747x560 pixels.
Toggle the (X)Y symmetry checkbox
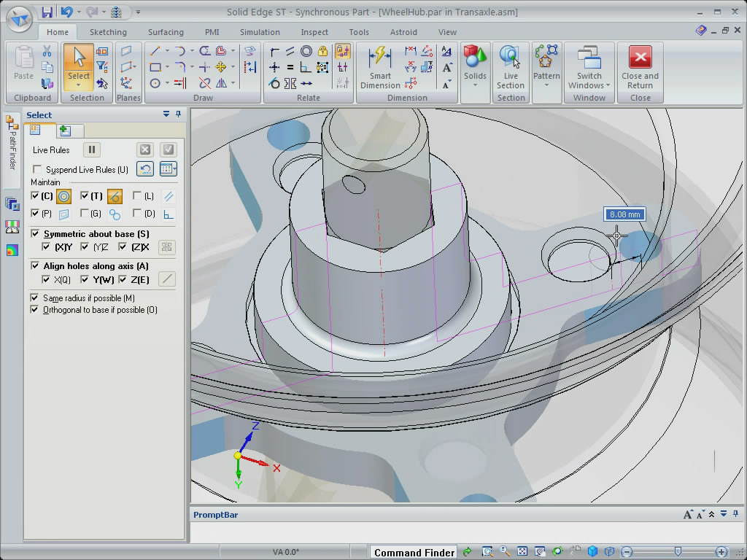click(46, 246)
